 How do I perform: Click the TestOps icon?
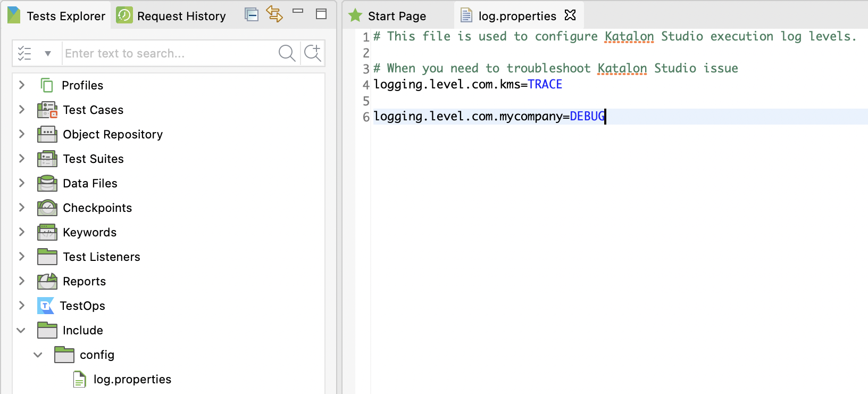[46, 306]
